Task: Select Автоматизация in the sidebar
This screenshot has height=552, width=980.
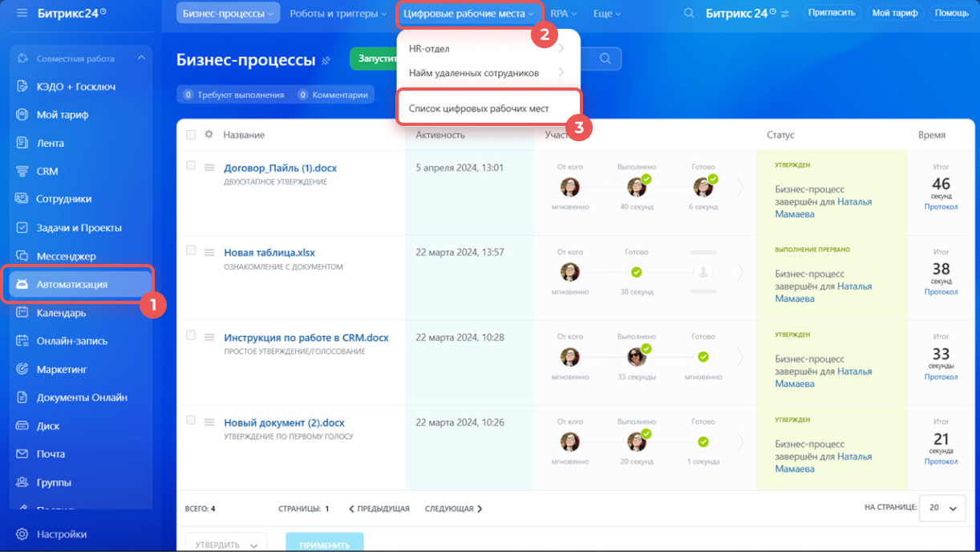Action: tap(80, 284)
